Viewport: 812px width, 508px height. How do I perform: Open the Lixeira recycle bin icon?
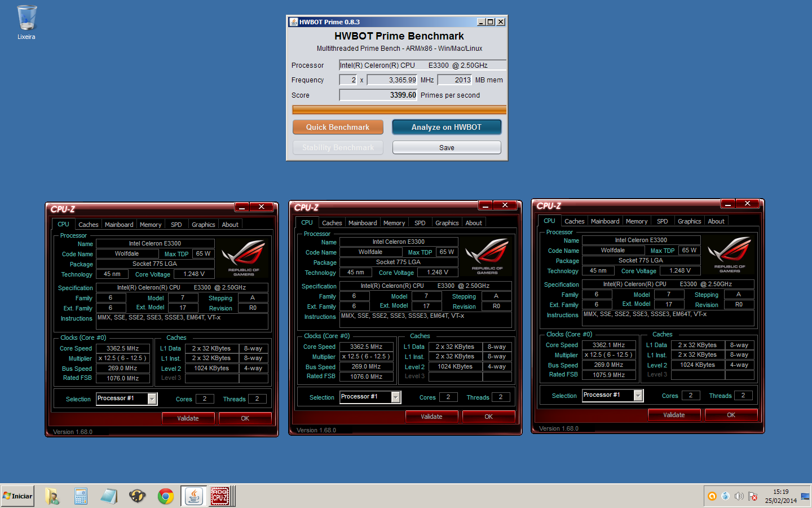[x=26, y=23]
